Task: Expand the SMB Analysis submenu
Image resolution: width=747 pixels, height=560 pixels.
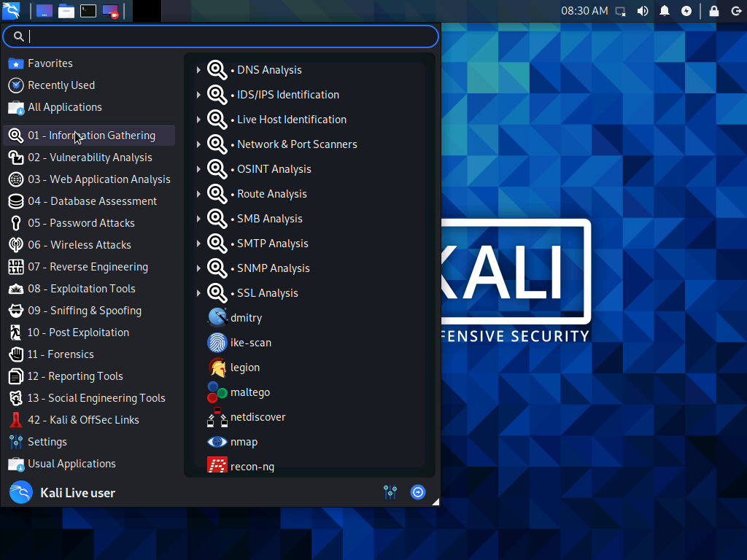Action: (x=198, y=219)
